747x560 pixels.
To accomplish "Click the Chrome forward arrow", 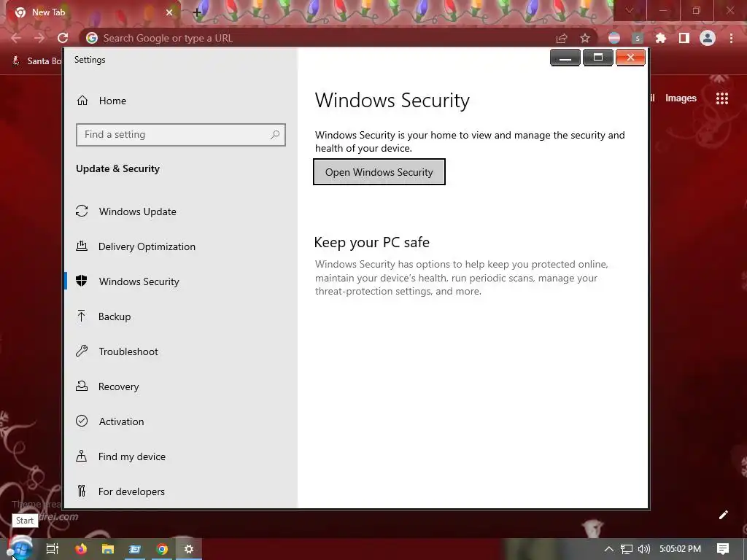I will click(39, 38).
